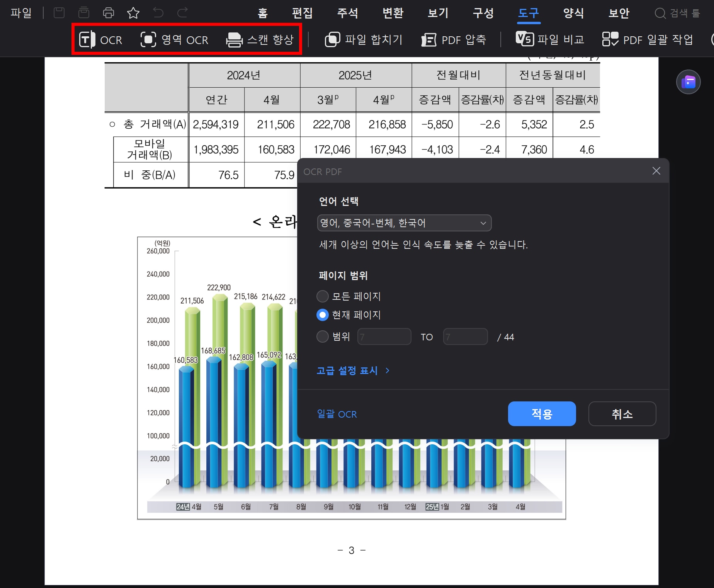Image resolution: width=714 pixels, height=588 pixels.
Task: Close the OCR PDF dialog
Action: click(x=656, y=171)
